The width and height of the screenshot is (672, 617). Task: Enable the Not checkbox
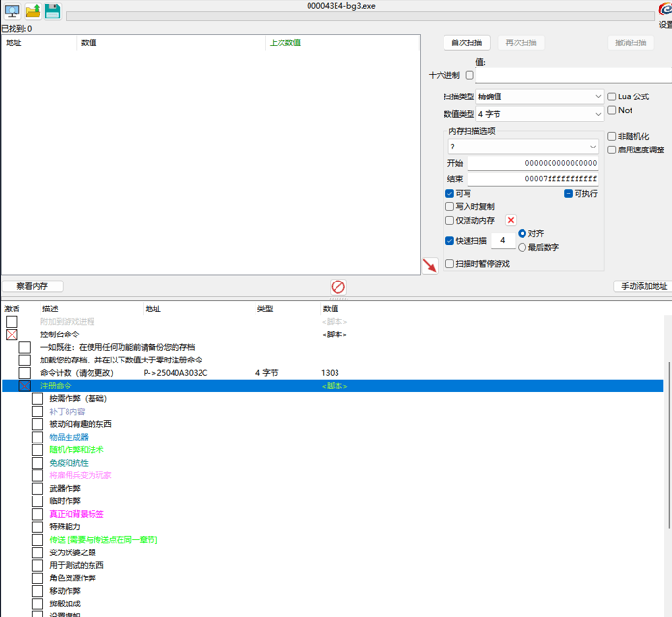[612, 110]
